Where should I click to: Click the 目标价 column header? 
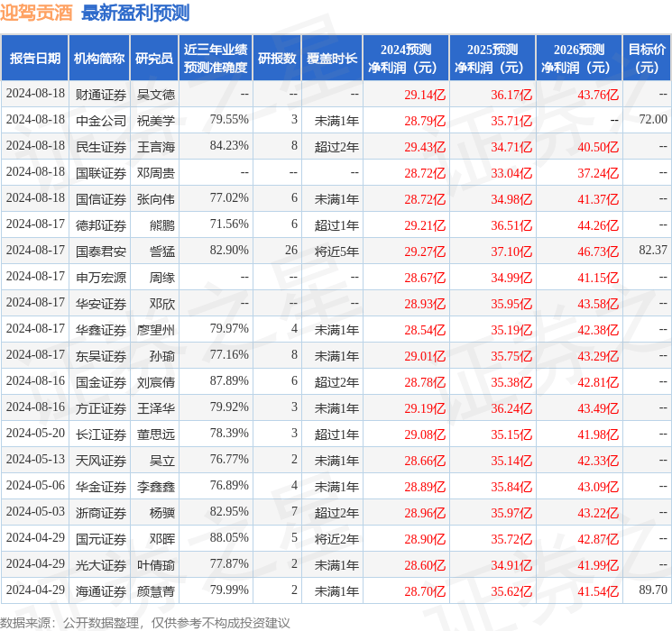pos(647,59)
